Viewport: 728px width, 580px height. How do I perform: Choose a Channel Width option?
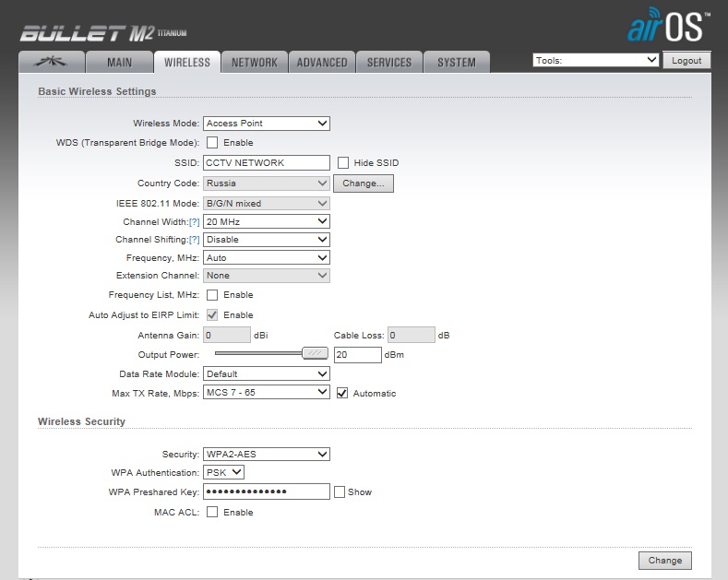267,222
